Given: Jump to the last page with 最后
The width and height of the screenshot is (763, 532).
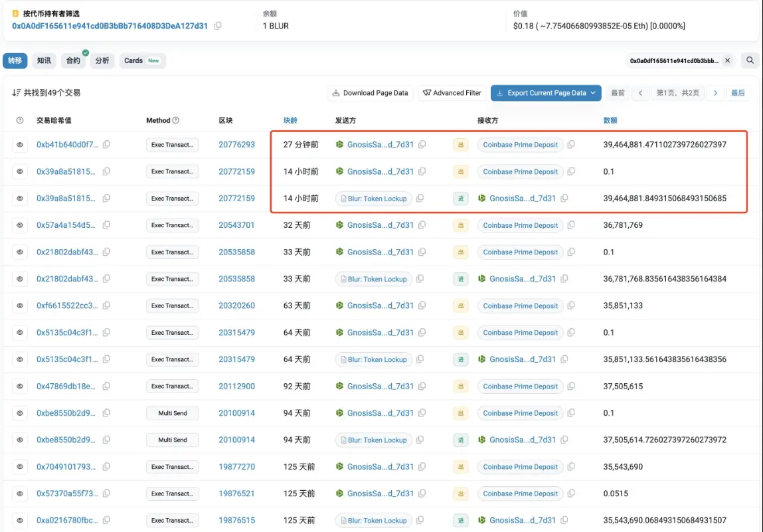Looking at the screenshot, I should click(x=738, y=93).
